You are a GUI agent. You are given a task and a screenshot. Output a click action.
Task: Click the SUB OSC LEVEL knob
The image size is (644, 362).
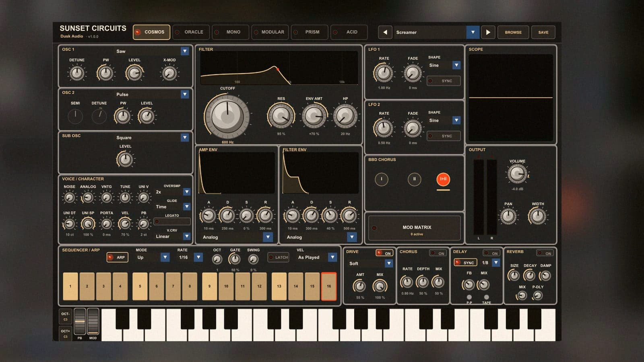click(125, 160)
